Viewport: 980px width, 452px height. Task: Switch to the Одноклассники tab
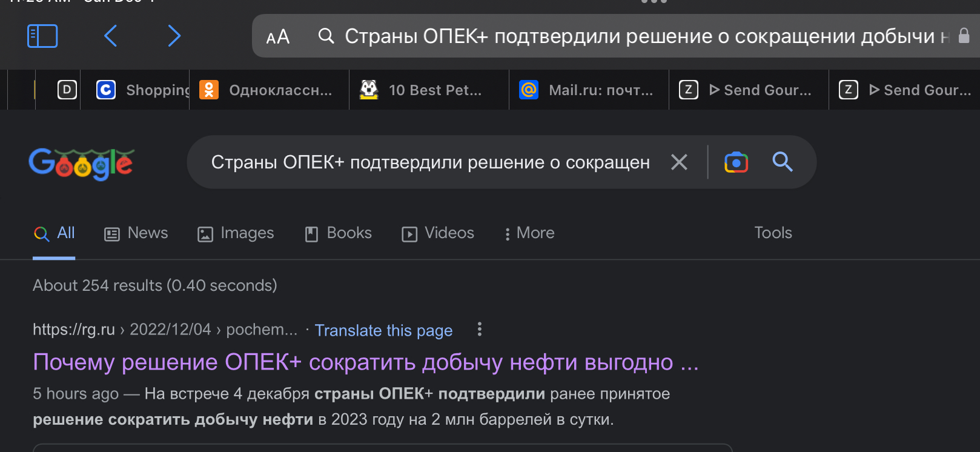click(x=269, y=90)
